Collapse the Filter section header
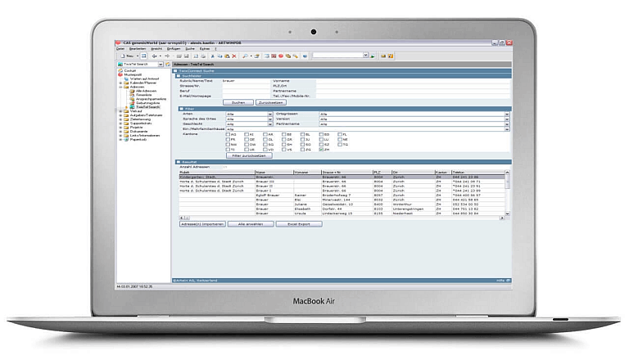The height and width of the screenshot is (364, 629). click(181, 109)
